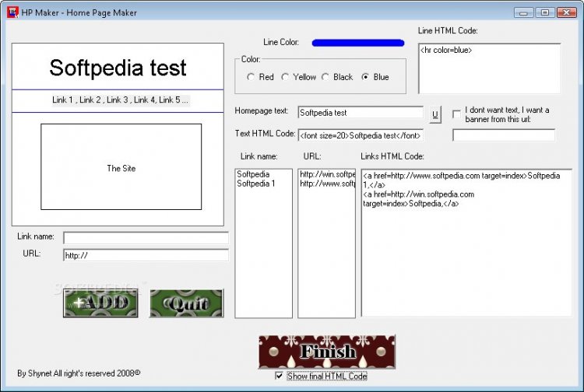Select the Red color radio button
Viewport: 584px width, 392px height.
[x=251, y=77]
